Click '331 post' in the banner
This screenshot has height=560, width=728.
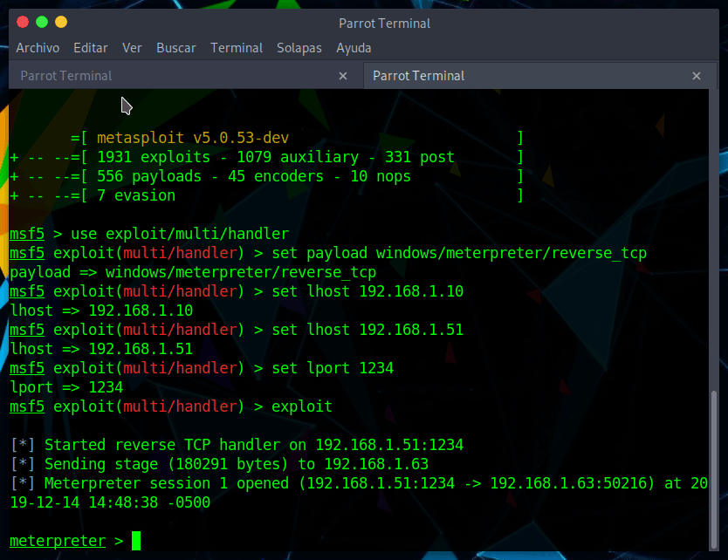[x=419, y=157]
